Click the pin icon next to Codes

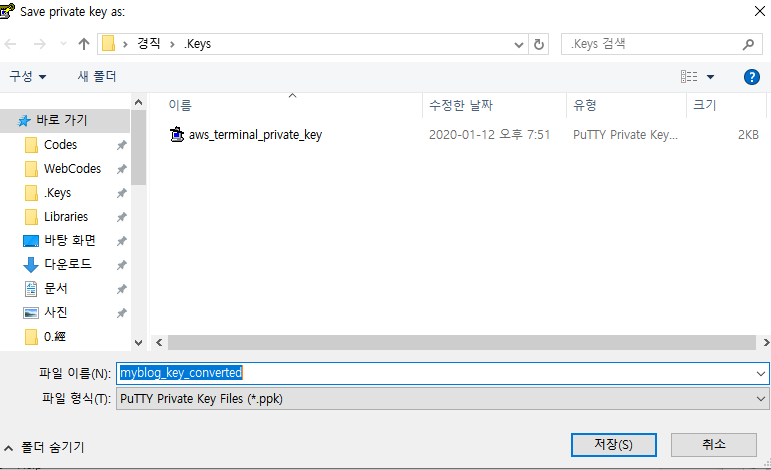pyautogui.click(x=121, y=145)
